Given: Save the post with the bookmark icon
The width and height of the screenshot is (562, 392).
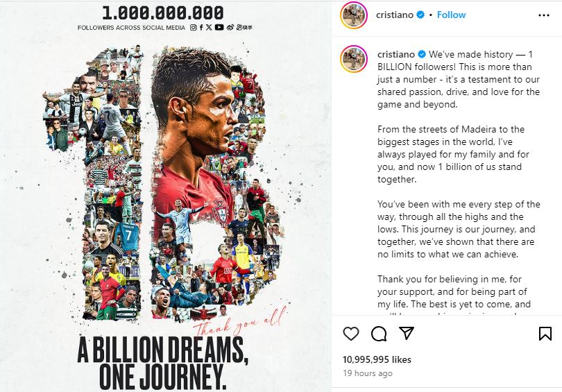Looking at the screenshot, I should (545, 334).
